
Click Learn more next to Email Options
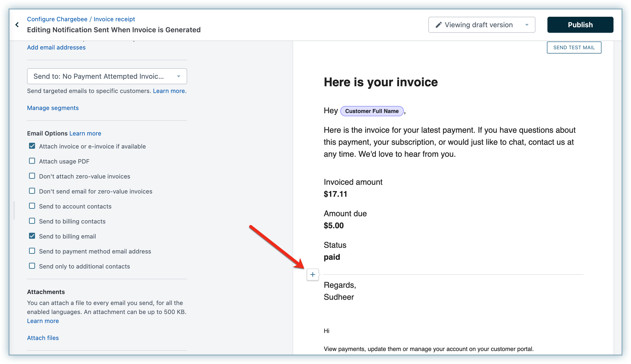[85, 133]
